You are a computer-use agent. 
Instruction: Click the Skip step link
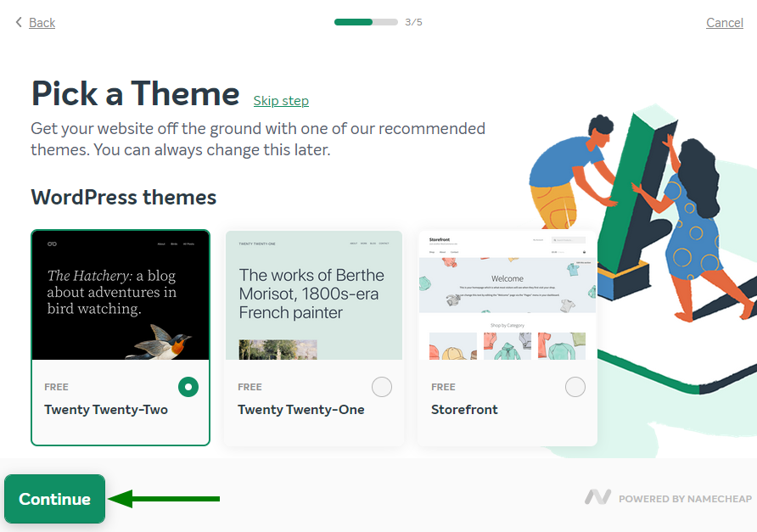tap(281, 101)
